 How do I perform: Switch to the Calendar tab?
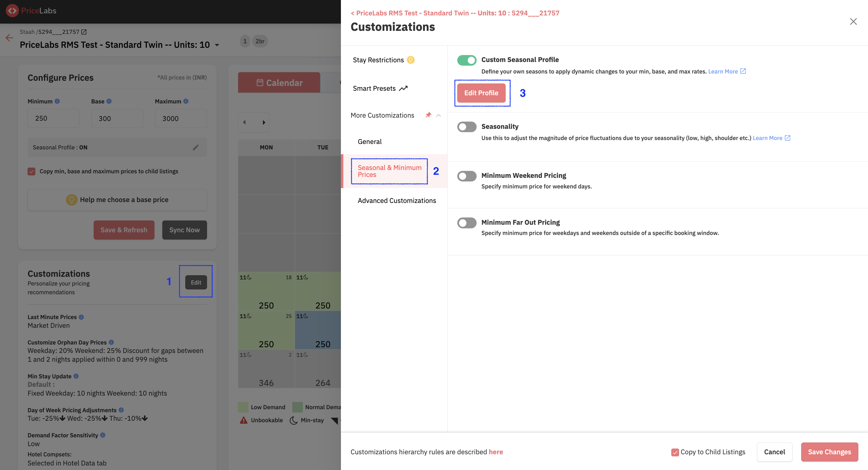279,83
